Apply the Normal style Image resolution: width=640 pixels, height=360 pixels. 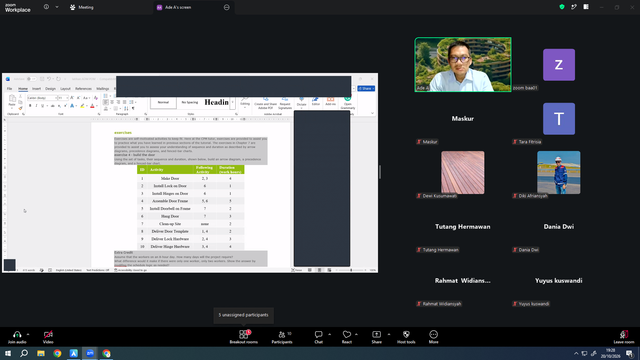163,102
